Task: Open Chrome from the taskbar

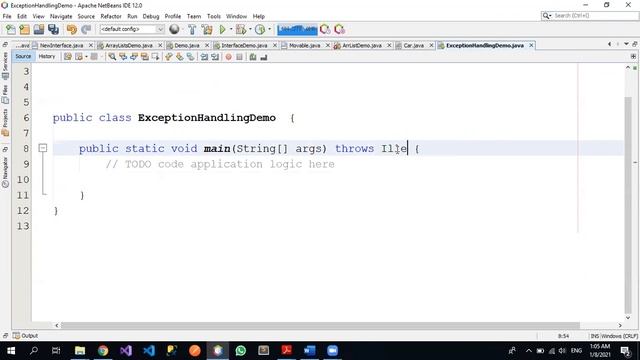Action: tap(103, 351)
